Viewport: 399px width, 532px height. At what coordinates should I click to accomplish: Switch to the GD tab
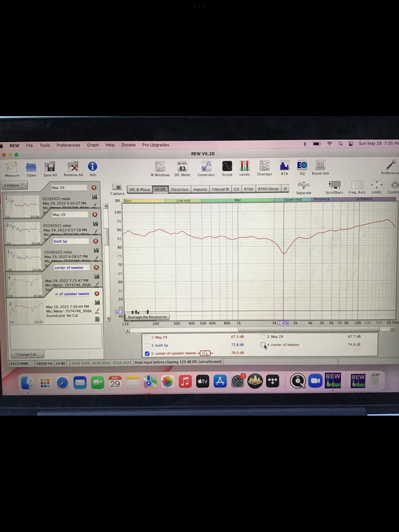[236, 189]
